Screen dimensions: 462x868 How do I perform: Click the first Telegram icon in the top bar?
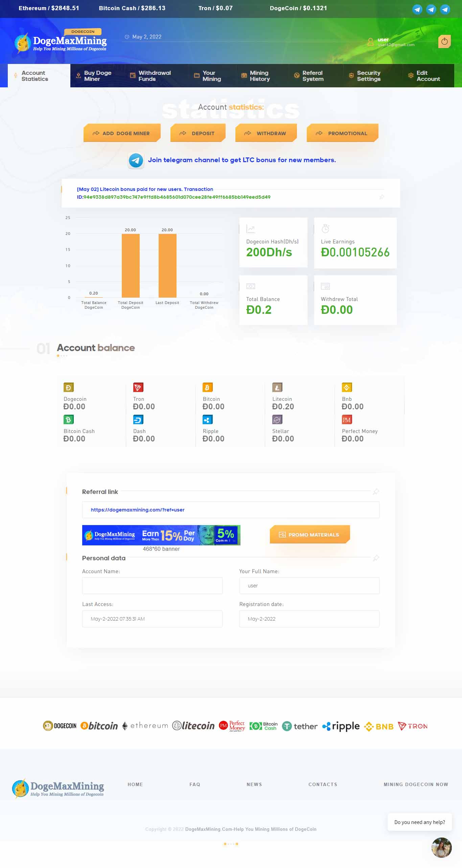[x=417, y=9]
